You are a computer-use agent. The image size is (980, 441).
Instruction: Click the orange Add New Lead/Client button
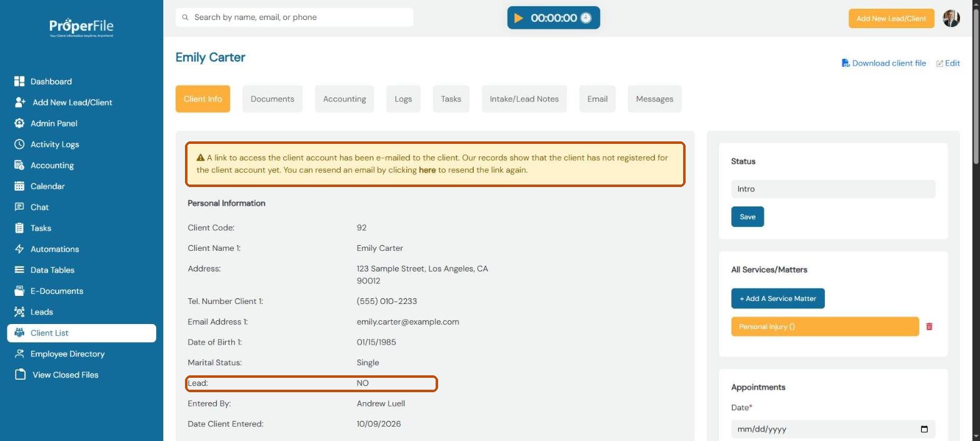(x=891, y=18)
